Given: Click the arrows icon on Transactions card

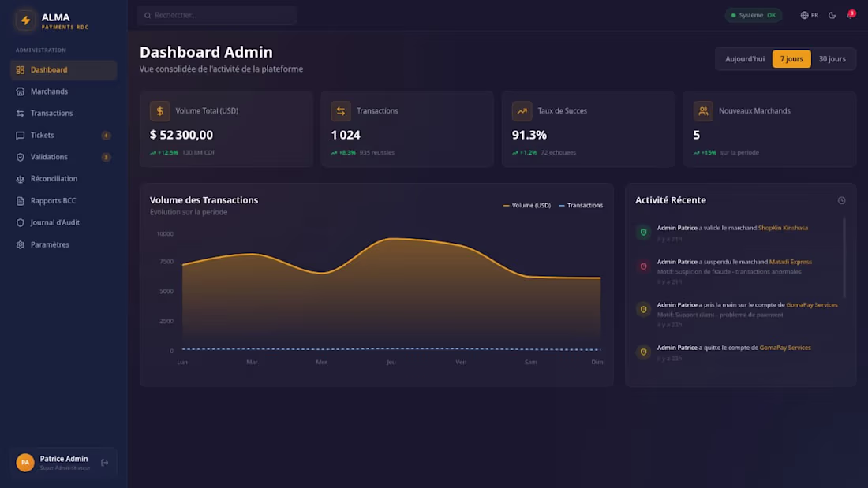Looking at the screenshot, I should [x=341, y=111].
